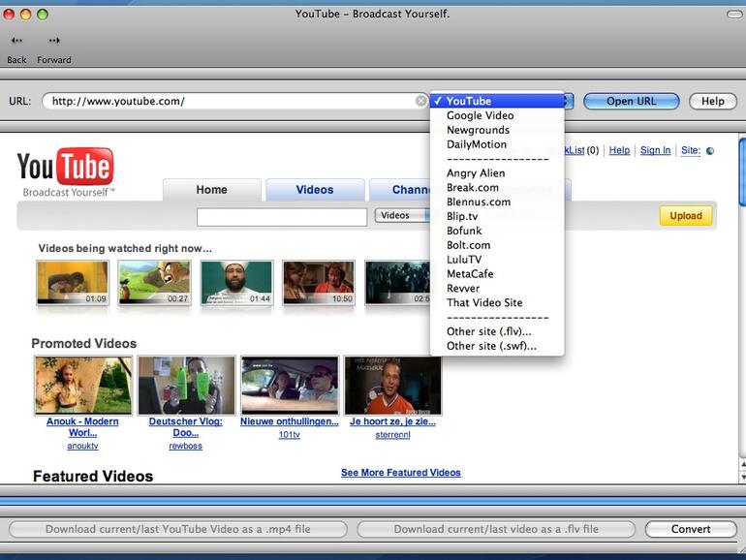This screenshot has height=560, width=746.
Task: Open the Videos search category dropdown
Action: tap(401, 216)
